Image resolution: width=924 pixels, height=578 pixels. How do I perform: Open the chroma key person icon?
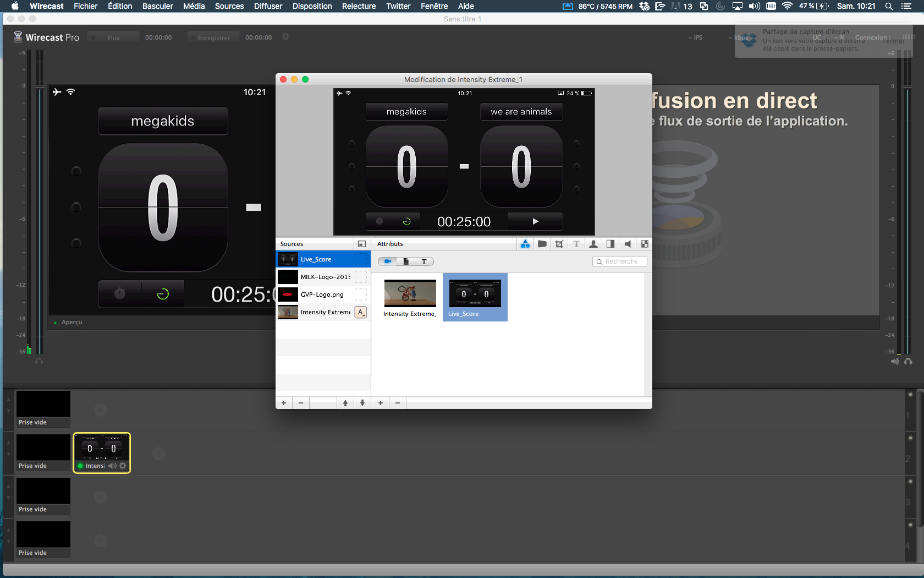[x=593, y=244]
